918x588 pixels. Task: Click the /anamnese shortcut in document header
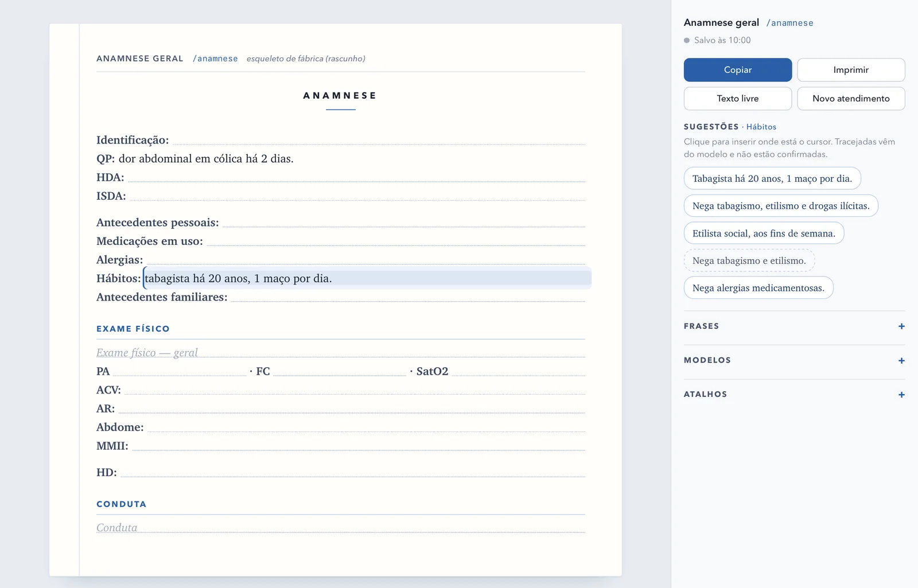coord(215,59)
